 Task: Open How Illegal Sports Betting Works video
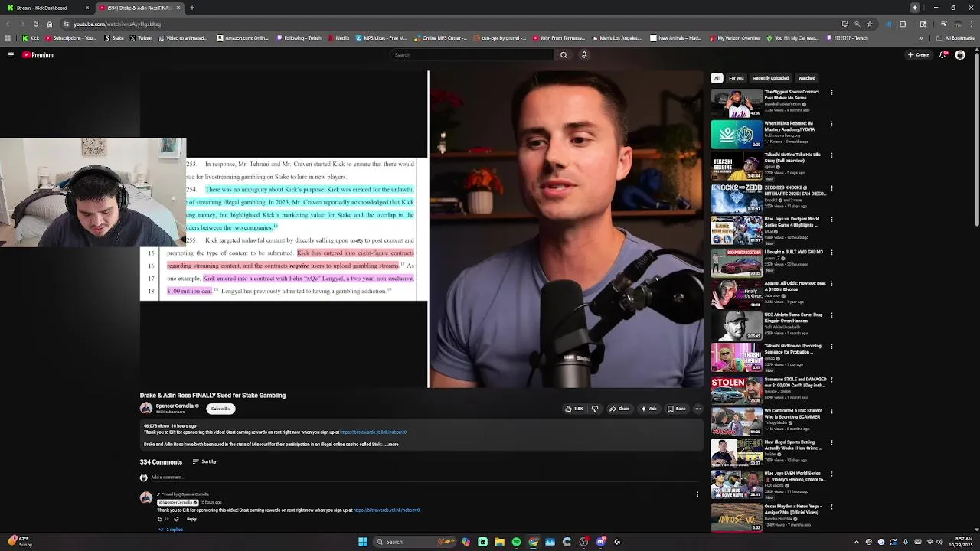[x=737, y=453]
